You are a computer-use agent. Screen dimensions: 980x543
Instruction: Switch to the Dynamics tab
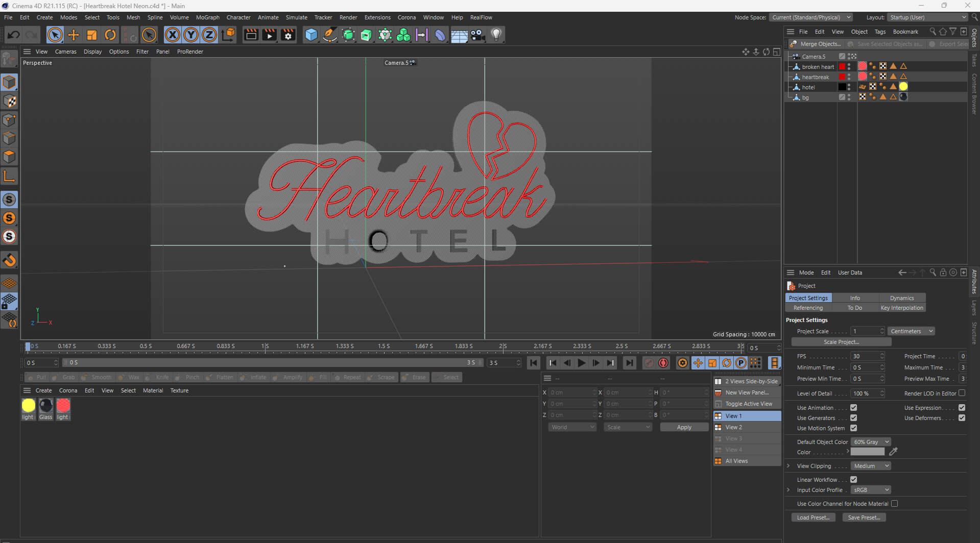[902, 298]
